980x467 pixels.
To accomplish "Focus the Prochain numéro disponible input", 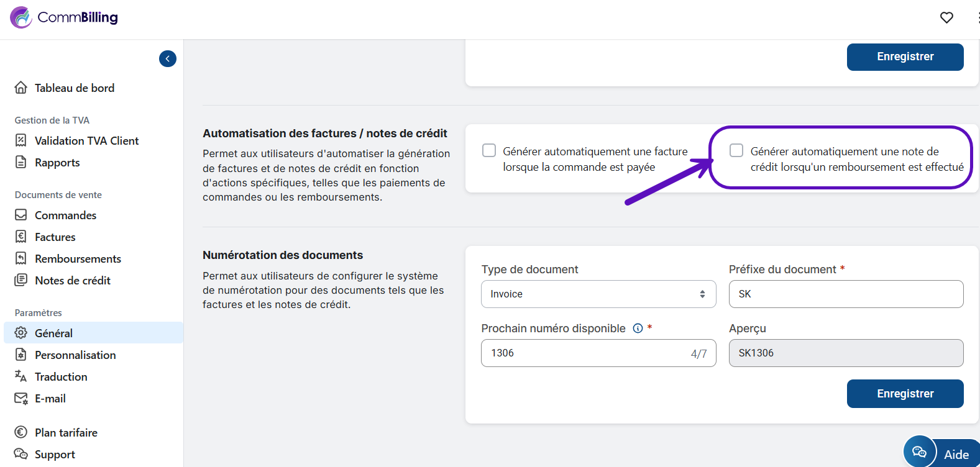I will (x=587, y=353).
